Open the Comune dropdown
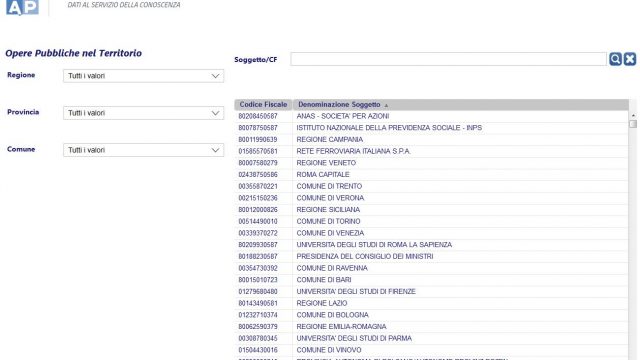The image size is (640, 360). pos(143,150)
